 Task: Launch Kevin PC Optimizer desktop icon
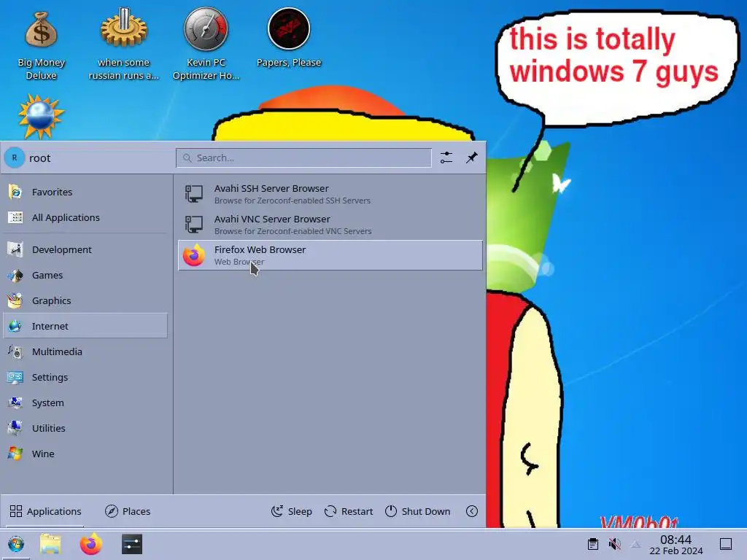click(206, 45)
